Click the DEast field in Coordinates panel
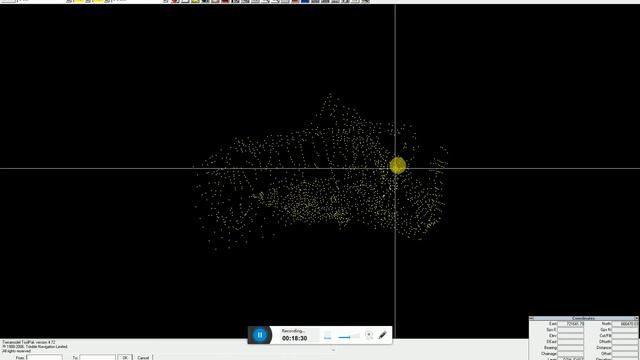The width and height of the screenshot is (640, 360). click(571, 342)
